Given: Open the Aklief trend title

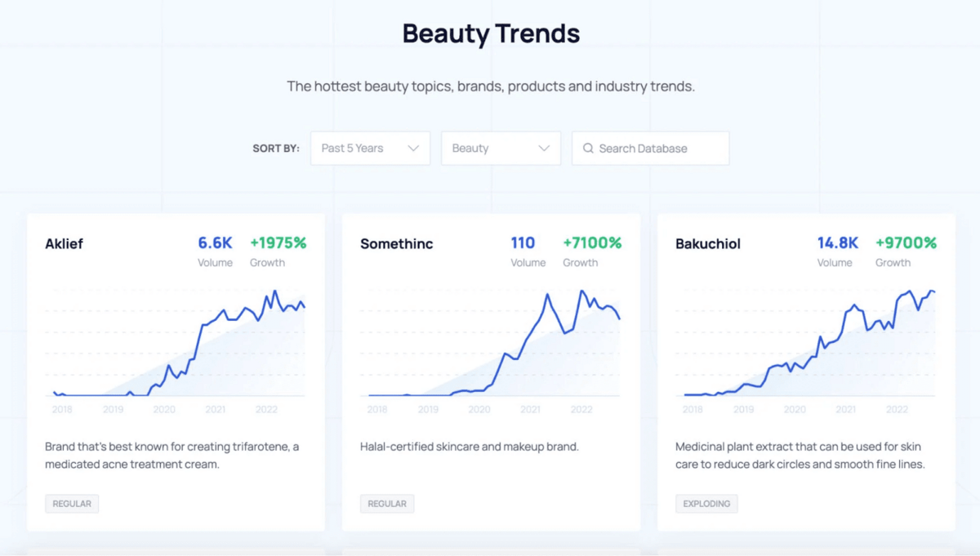Looking at the screenshot, I should coord(65,243).
